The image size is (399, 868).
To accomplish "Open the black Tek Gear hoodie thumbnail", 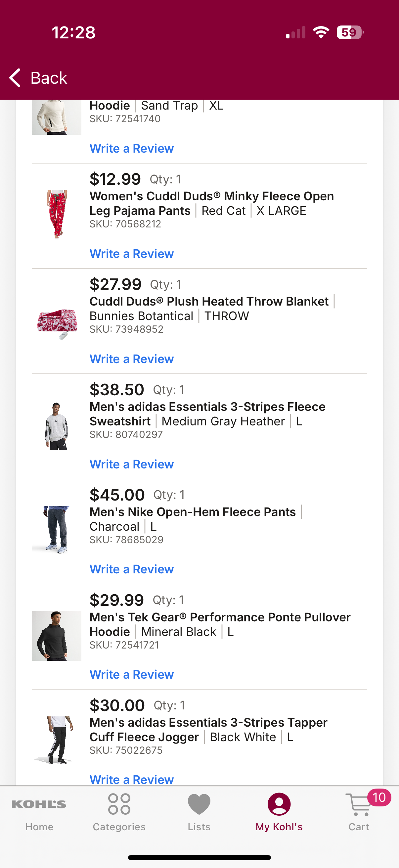I will click(x=57, y=636).
